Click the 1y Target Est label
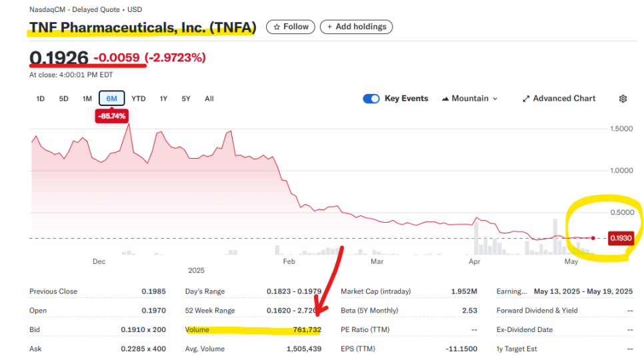This screenshot has width=644, height=356. point(517,349)
